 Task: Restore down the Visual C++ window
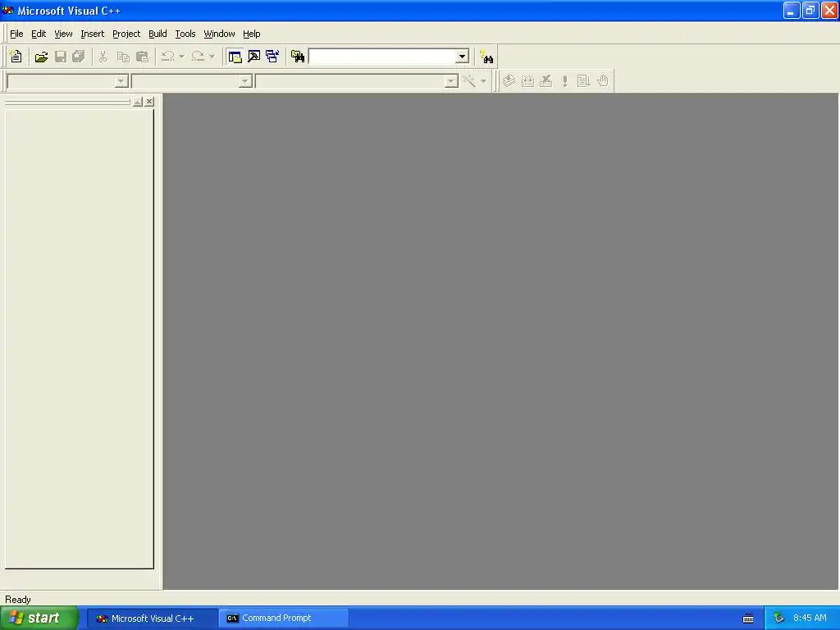[x=810, y=10]
